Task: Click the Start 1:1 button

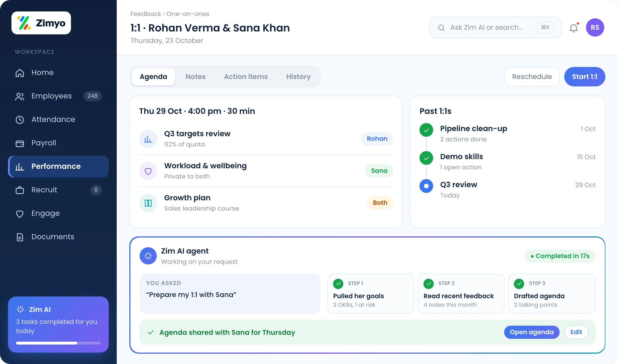Action: click(x=585, y=77)
